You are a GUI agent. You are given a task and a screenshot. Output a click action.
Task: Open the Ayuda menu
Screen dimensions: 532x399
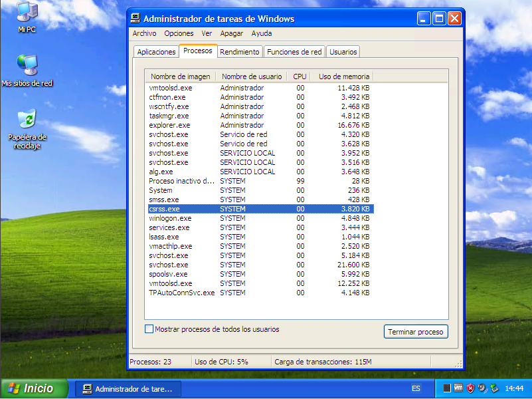tap(262, 33)
